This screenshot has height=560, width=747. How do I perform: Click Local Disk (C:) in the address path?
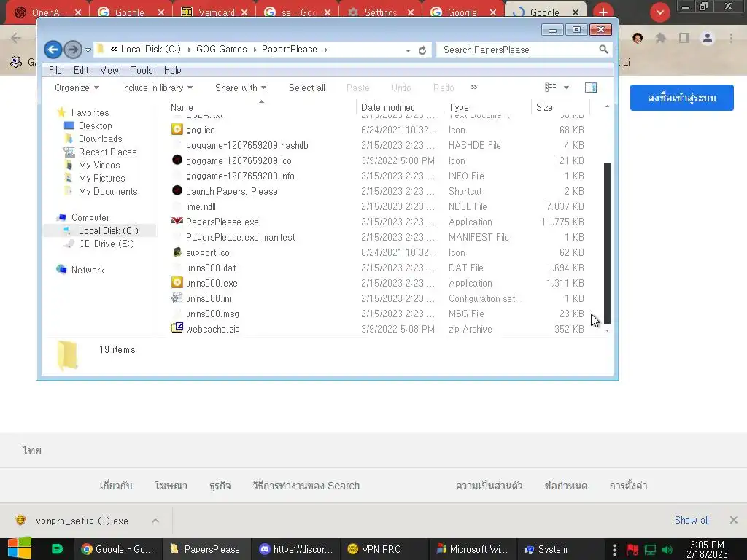click(150, 49)
